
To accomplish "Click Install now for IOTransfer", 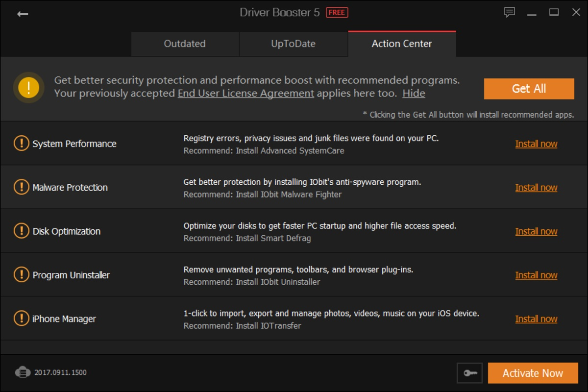I will point(536,318).
